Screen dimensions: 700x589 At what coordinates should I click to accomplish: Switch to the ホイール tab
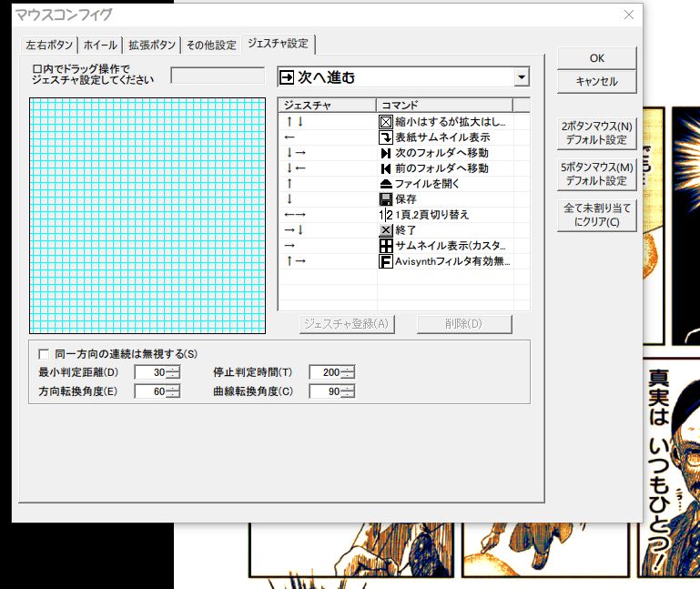point(100,46)
